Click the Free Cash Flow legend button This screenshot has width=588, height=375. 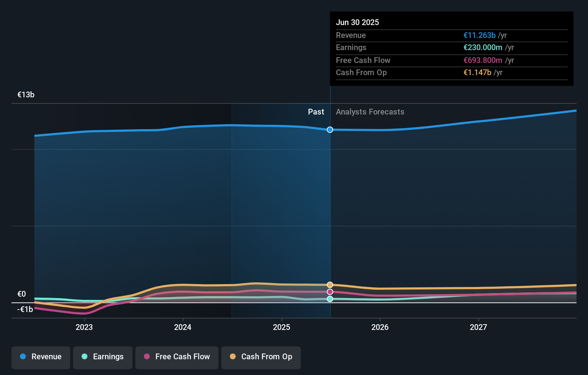177,357
